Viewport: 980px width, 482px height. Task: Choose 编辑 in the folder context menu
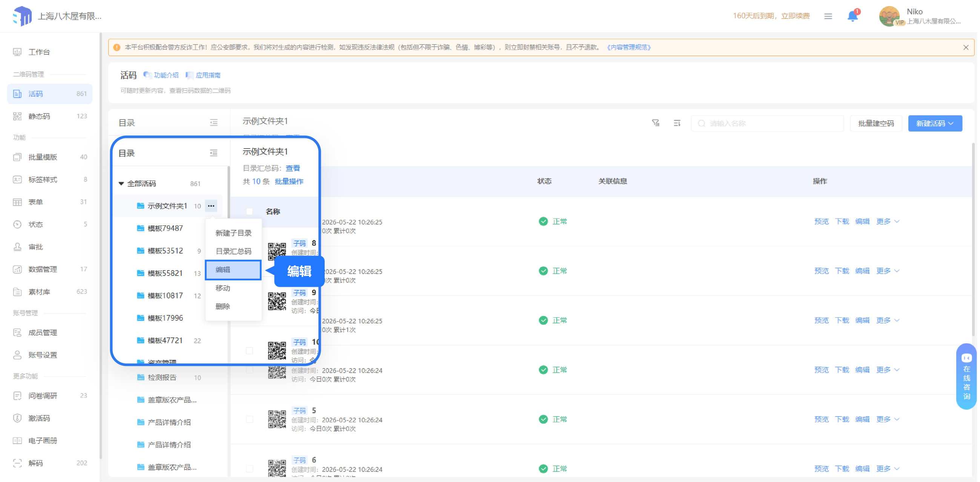[x=233, y=270]
